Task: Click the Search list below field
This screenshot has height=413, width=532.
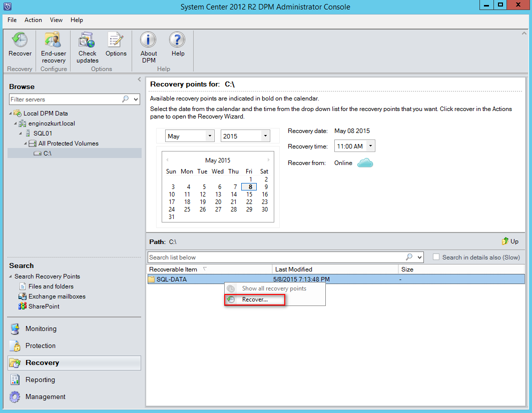Action: (277, 257)
